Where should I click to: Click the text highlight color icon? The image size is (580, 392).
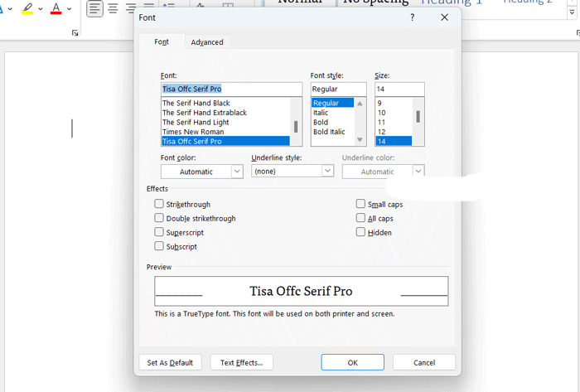pos(27,9)
